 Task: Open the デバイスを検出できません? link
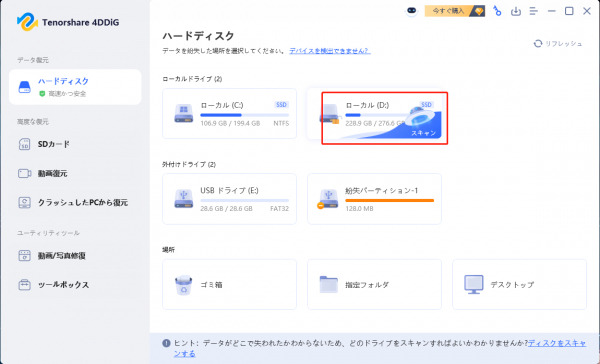tap(329, 51)
